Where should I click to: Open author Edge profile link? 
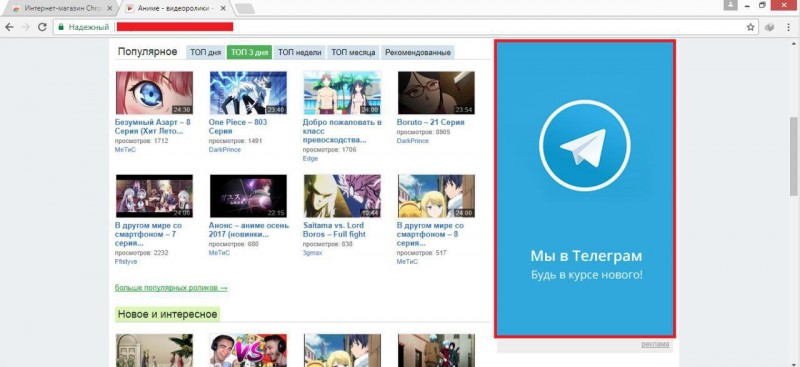tap(310, 159)
